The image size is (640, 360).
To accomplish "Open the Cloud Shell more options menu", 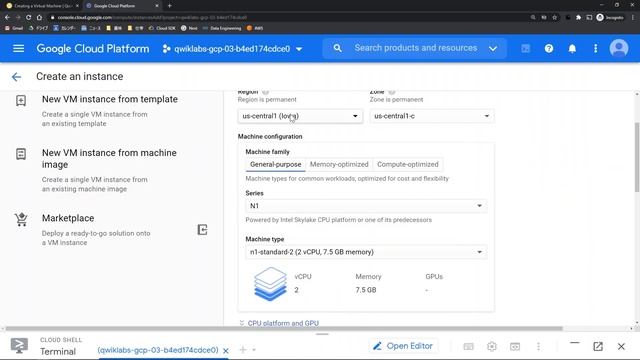I will pos(538,347).
